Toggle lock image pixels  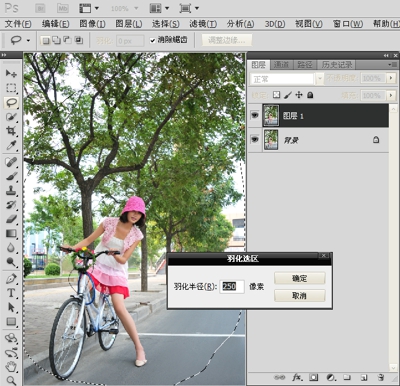point(288,95)
